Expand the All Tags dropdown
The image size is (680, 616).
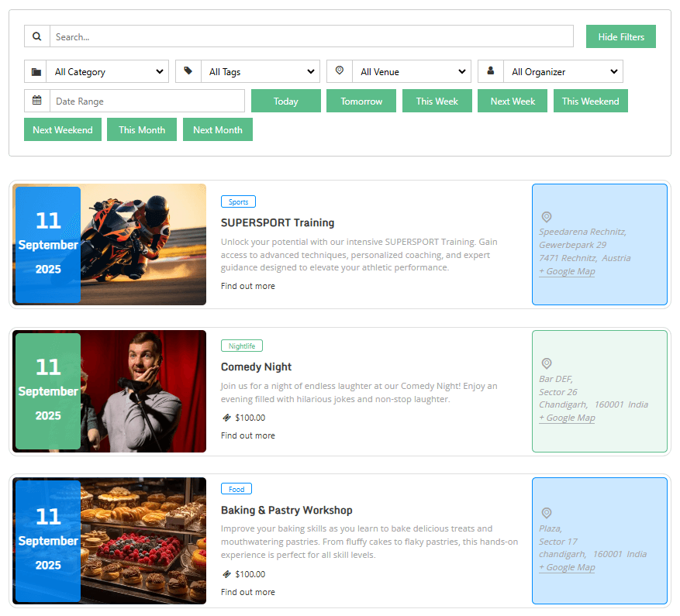point(260,72)
